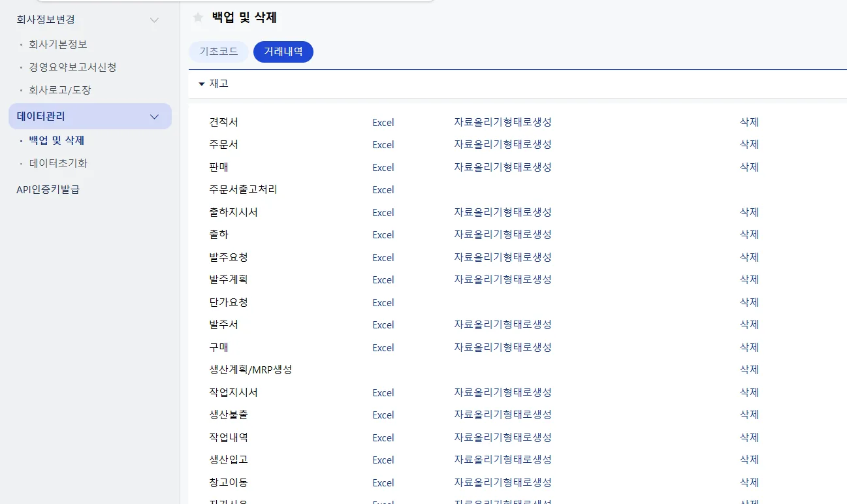The width and height of the screenshot is (847, 504).
Task: Click 자료올리기형태로생성 for 구매
Action: pos(503,347)
